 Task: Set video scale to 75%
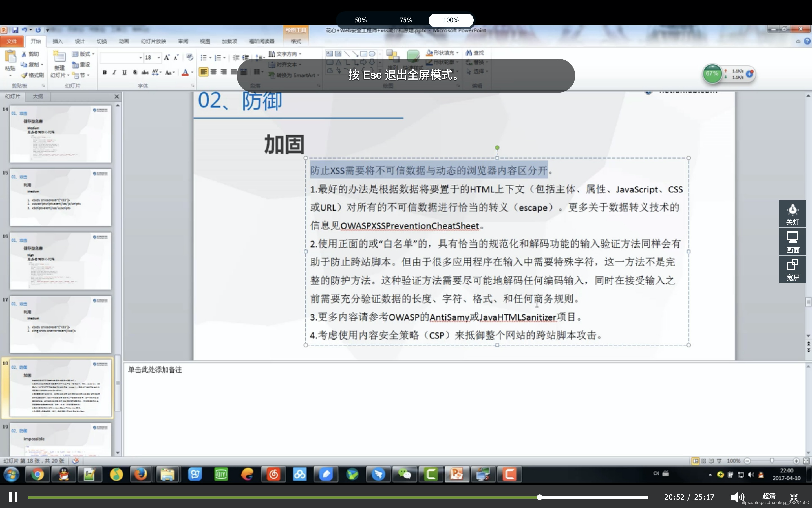tap(406, 20)
